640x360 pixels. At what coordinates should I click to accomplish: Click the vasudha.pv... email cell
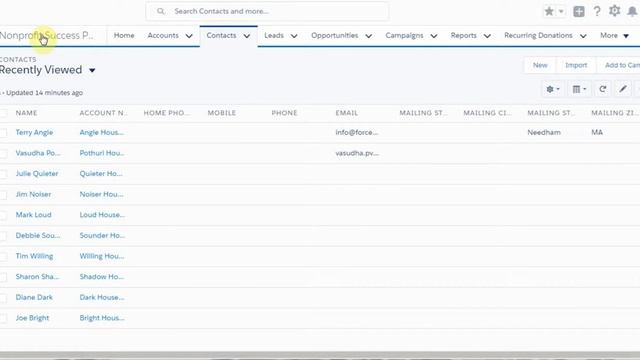click(357, 153)
